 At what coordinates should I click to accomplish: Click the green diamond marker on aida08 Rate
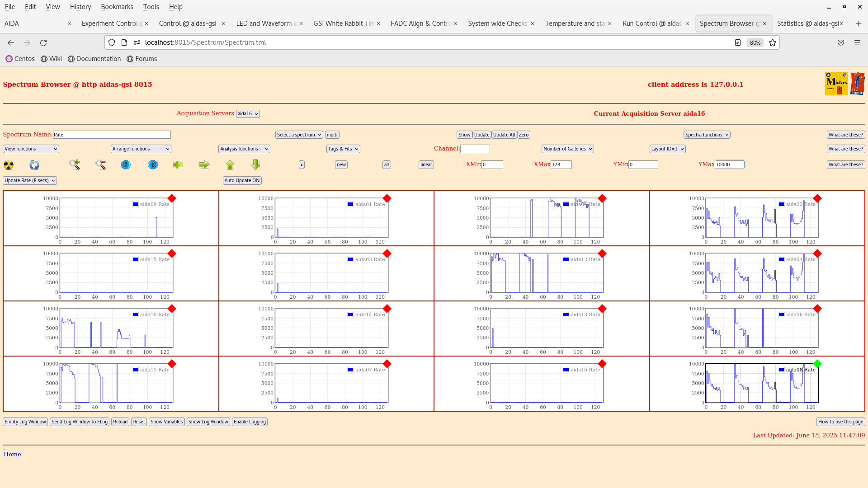point(817,364)
